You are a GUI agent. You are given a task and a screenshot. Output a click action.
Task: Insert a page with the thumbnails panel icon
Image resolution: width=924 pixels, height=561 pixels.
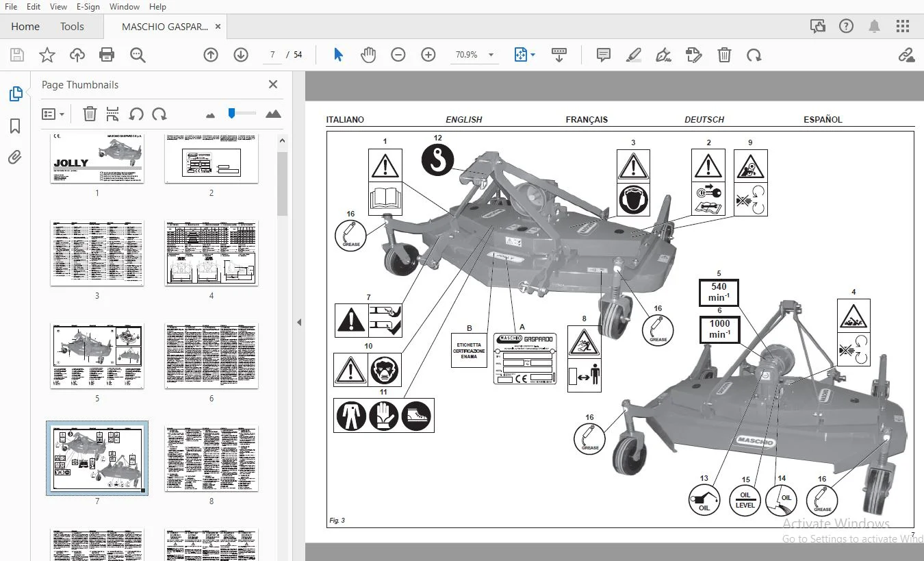113,114
